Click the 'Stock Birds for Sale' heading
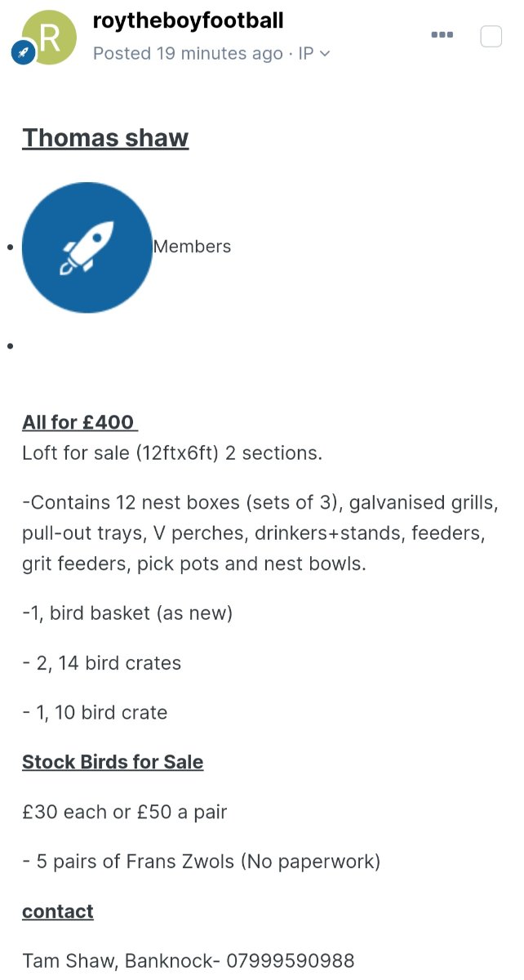 [x=113, y=762]
